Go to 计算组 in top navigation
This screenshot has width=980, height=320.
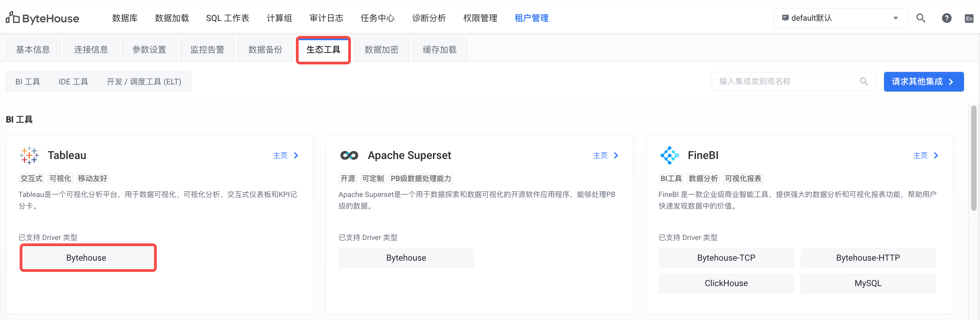coord(279,18)
